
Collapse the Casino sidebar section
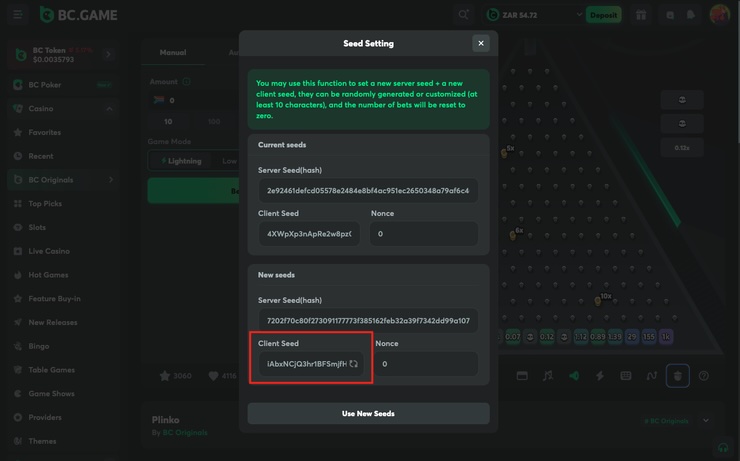[x=109, y=108]
